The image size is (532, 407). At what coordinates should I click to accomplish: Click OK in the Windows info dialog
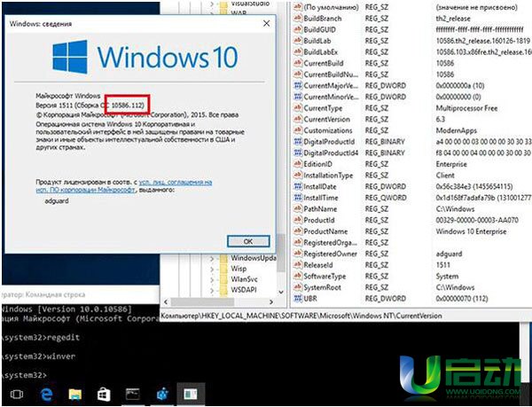(248, 241)
